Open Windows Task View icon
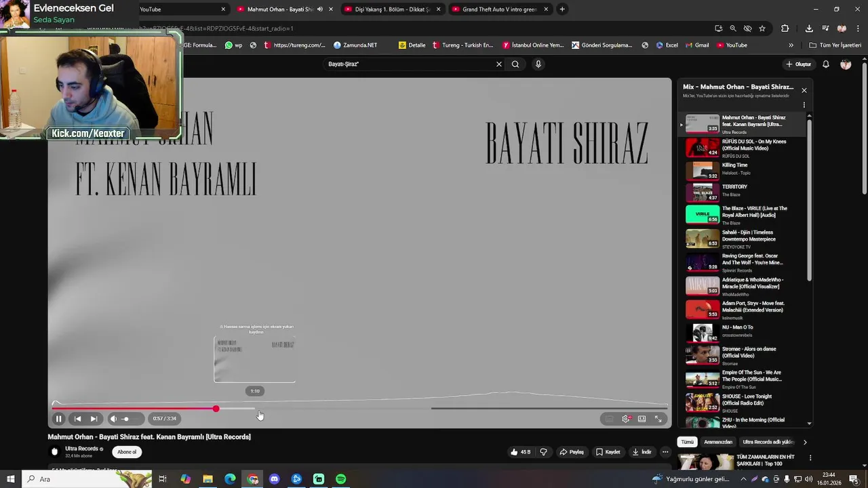The width and height of the screenshot is (868, 488). [x=163, y=479]
